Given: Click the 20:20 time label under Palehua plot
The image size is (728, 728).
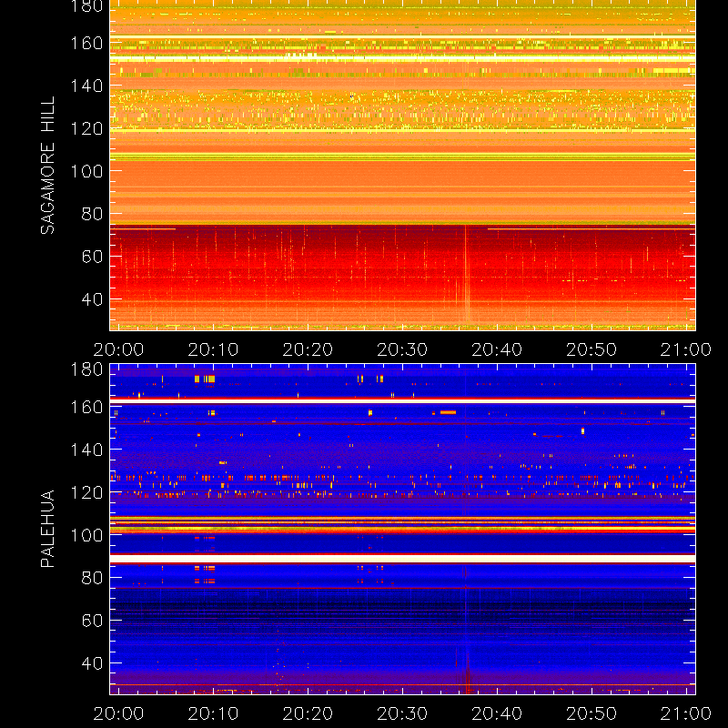Looking at the screenshot, I should point(308,713).
